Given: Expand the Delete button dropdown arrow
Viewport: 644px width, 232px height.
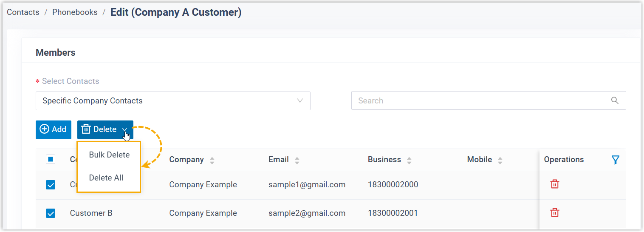Looking at the screenshot, I should tap(124, 129).
